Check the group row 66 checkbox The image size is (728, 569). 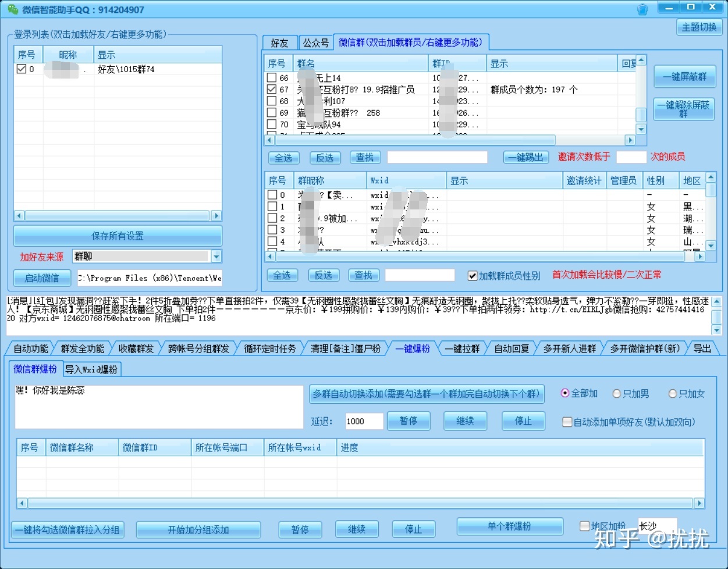click(272, 78)
